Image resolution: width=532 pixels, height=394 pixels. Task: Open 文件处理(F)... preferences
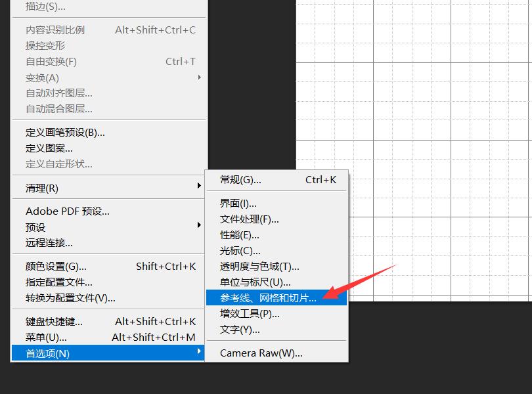pos(277,219)
